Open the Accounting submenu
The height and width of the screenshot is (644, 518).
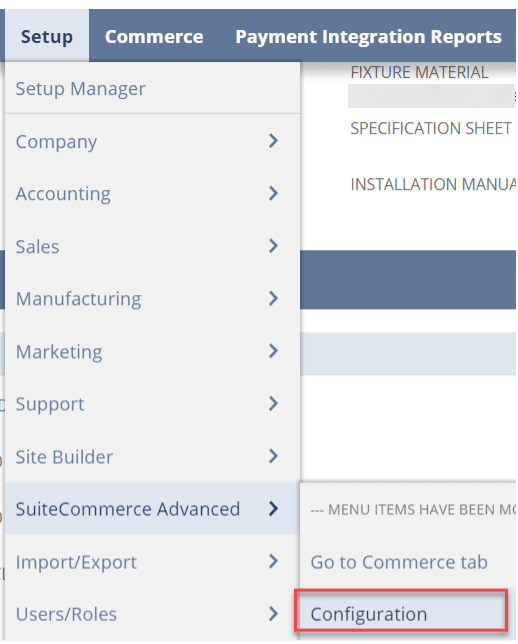(x=152, y=193)
